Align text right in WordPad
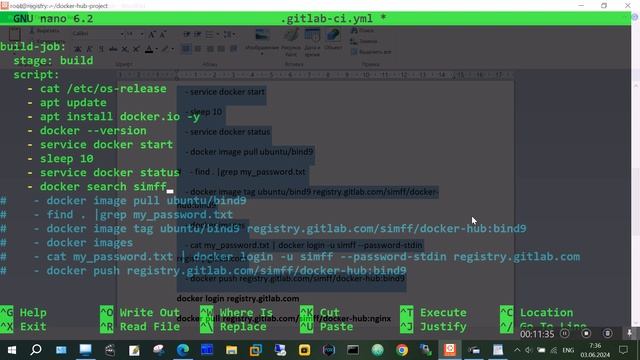Image resolution: width=640 pixels, height=360 pixels. (210, 49)
